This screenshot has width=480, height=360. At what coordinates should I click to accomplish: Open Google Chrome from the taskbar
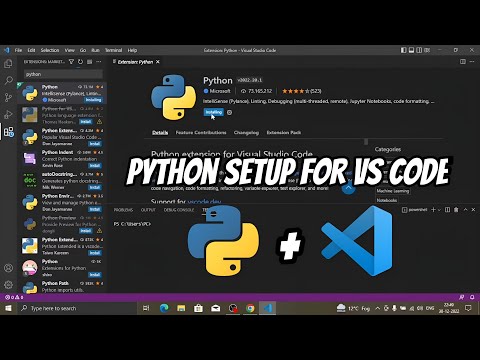point(250,308)
